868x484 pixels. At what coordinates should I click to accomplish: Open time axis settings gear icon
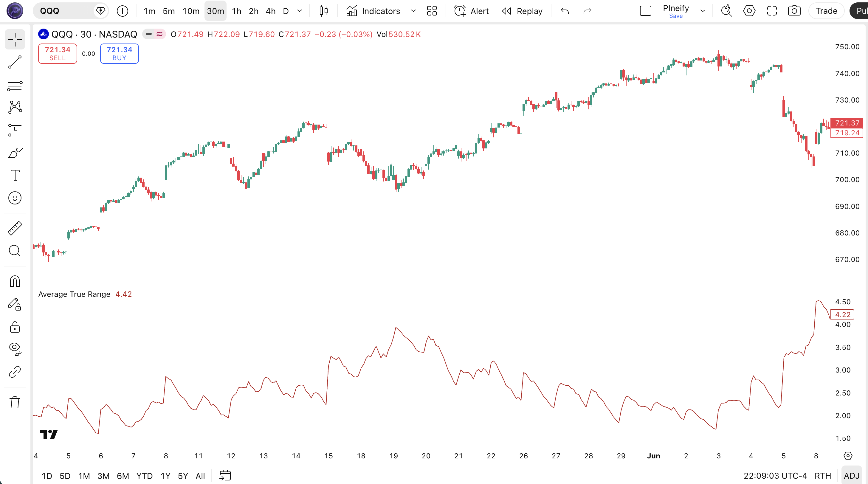point(848,456)
